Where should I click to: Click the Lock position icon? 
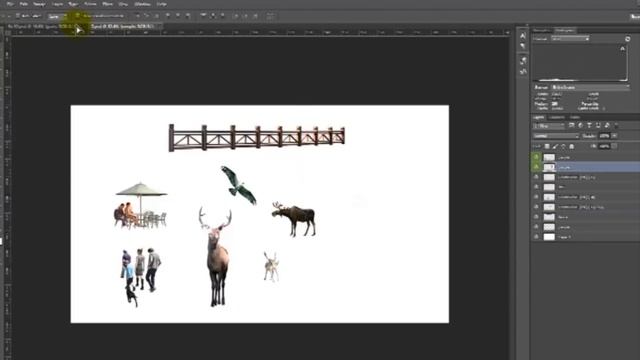(x=563, y=146)
